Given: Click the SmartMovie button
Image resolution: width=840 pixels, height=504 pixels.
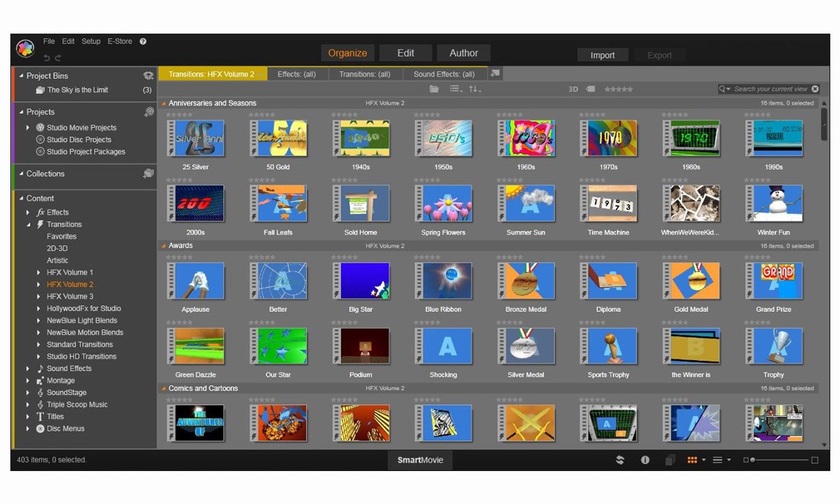Looking at the screenshot, I should pos(420,460).
